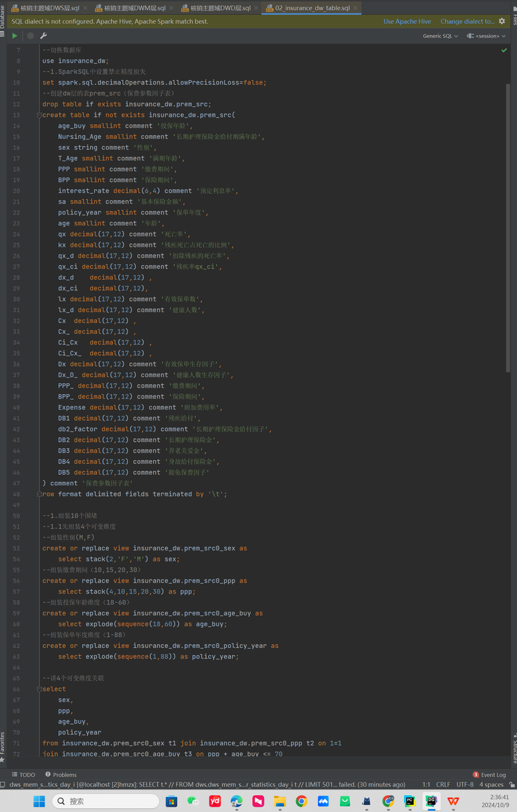Open the Generic SQL dialect dropdown
This screenshot has width=517, height=812.
coord(441,36)
